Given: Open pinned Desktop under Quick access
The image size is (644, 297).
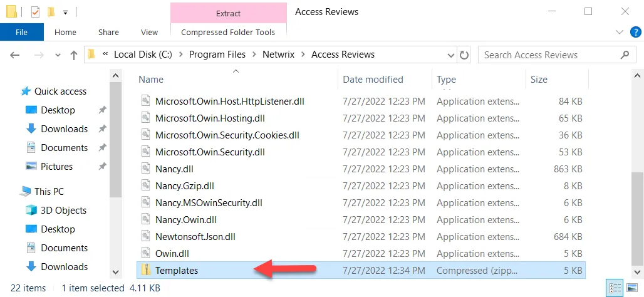Looking at the screenshot, I should (58, 110).
